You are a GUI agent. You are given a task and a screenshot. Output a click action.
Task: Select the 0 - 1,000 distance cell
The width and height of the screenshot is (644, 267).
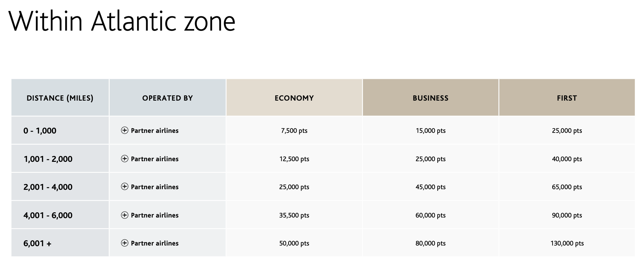coord(40,131)
